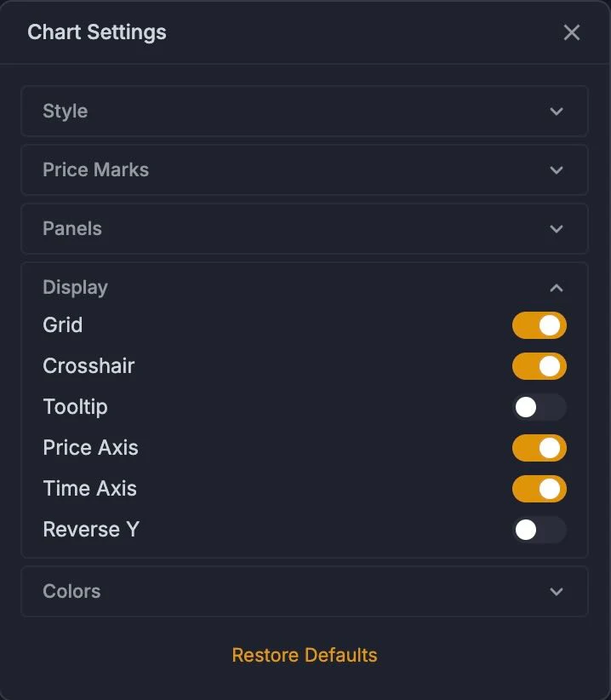Select the Tooltip option label
The height and width of the screenshot is (700, 611).
point(76,407)
